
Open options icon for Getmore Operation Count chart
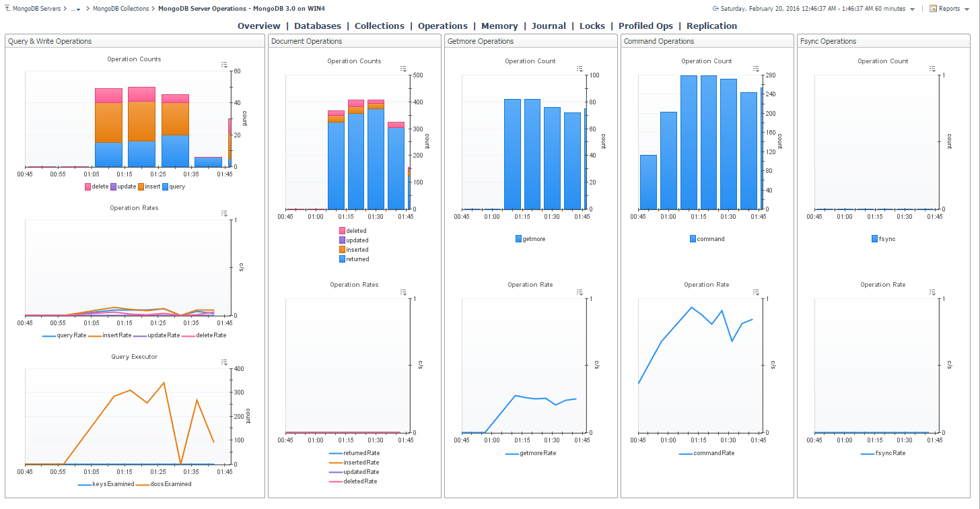577,69
